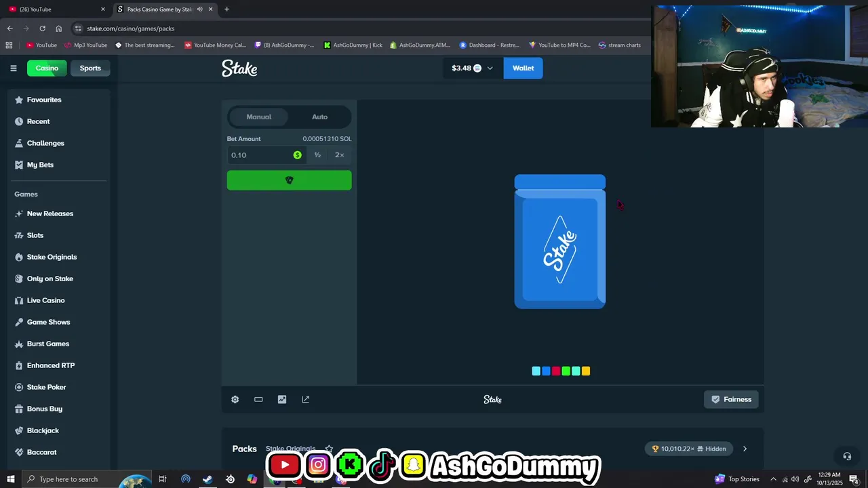This screenshot has width=868, height=488.
Task: Pop out the game window icon
Action: tap(306, 399)
